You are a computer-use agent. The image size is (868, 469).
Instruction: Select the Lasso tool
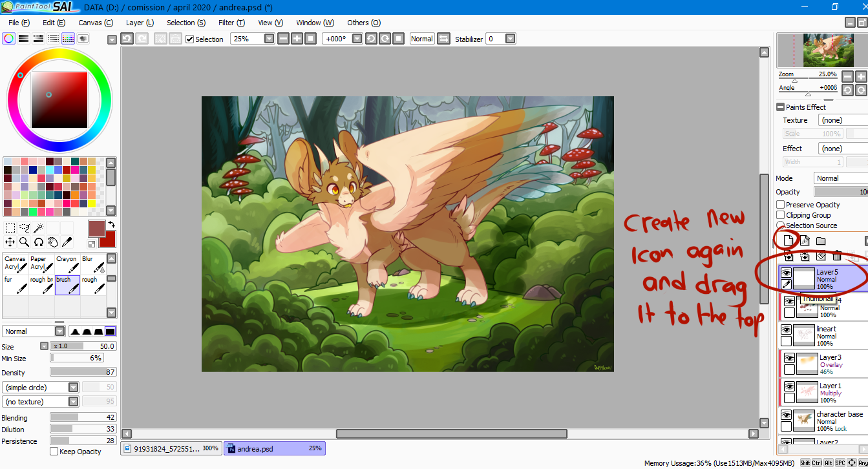point(25,228)
